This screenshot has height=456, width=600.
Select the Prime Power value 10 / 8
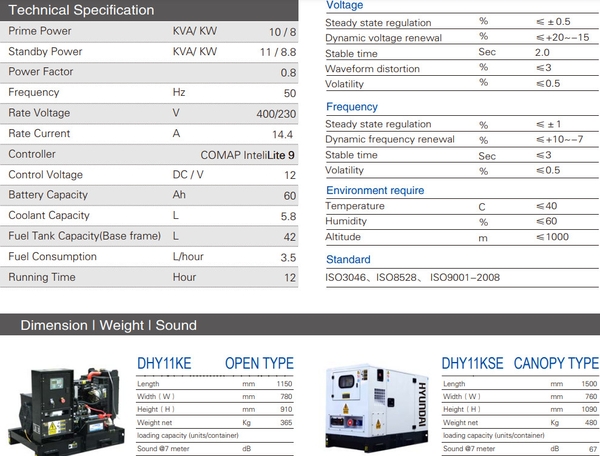[x=282, y=32]
